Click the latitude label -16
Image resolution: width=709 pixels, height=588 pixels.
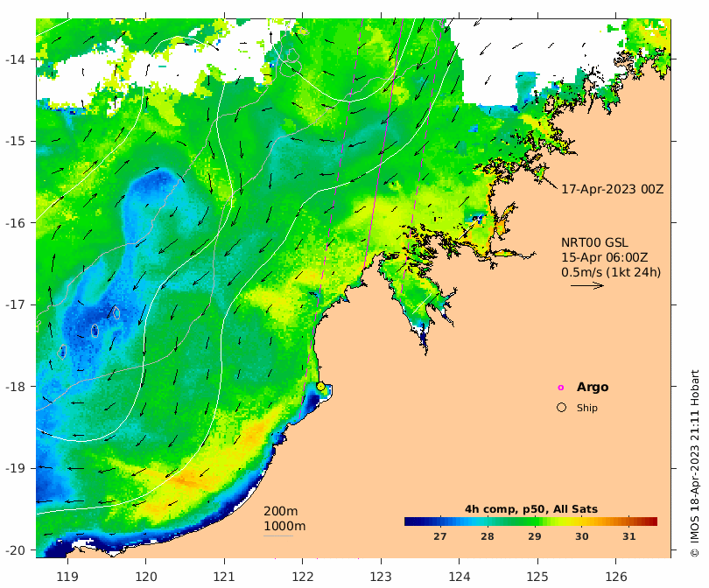(x=15, y=223)
